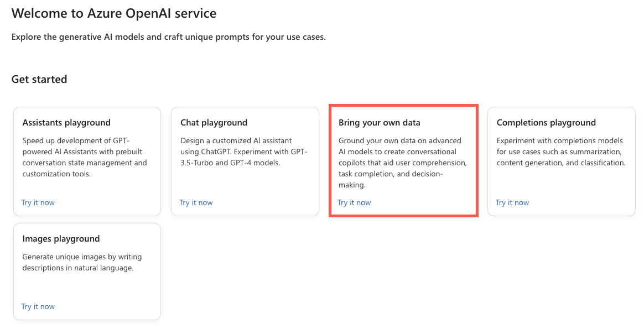
Task: Click the summarization text in Completions playground
Action: (587, 152)
